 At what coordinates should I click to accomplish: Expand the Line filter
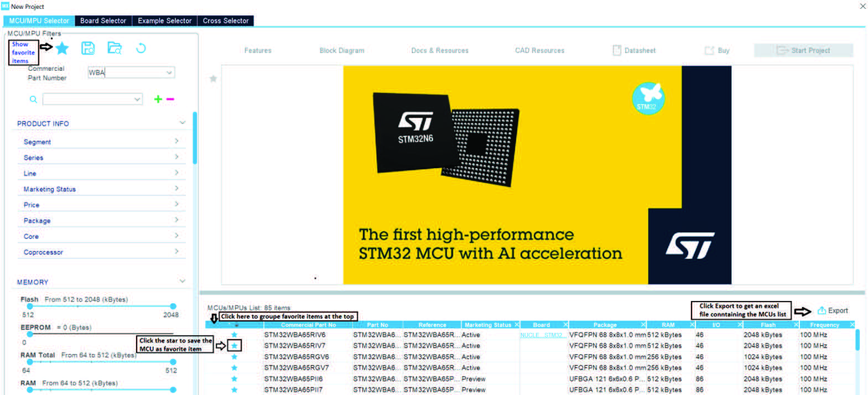(x=176, y=173)
